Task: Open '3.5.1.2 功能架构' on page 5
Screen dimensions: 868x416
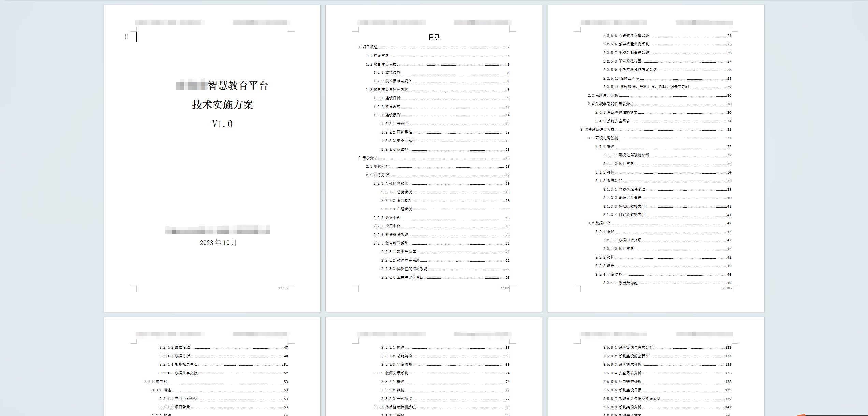Action: 445,356
